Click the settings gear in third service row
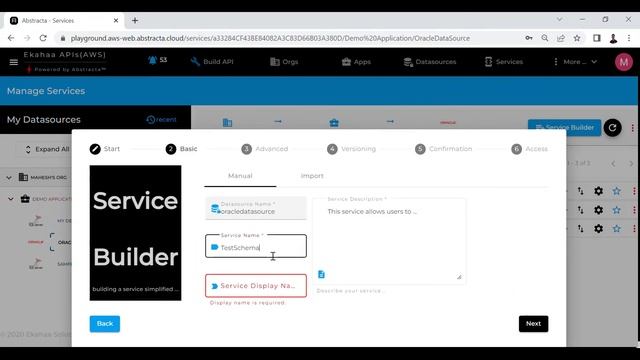This screenshot has width=640, height=360. 598,229
